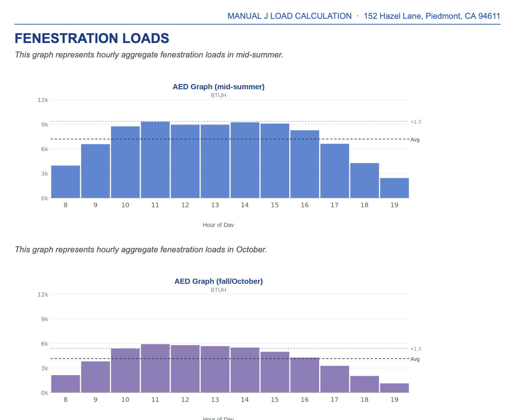Click the Avg dashed line label on mid-summer graph
The width and height of the screenshot is (510, 420).
[x=415, y=140]
